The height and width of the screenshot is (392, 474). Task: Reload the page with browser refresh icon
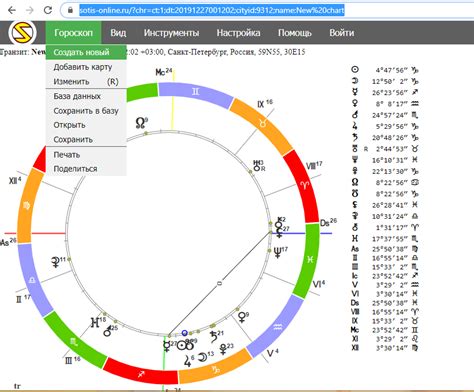tap(48, 10)
